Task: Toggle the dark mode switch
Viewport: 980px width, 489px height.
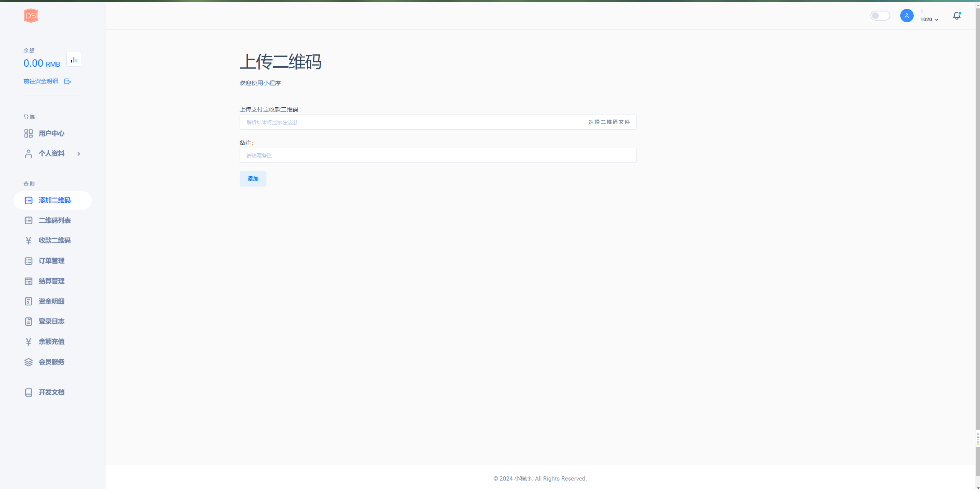Action: point(880,16)
